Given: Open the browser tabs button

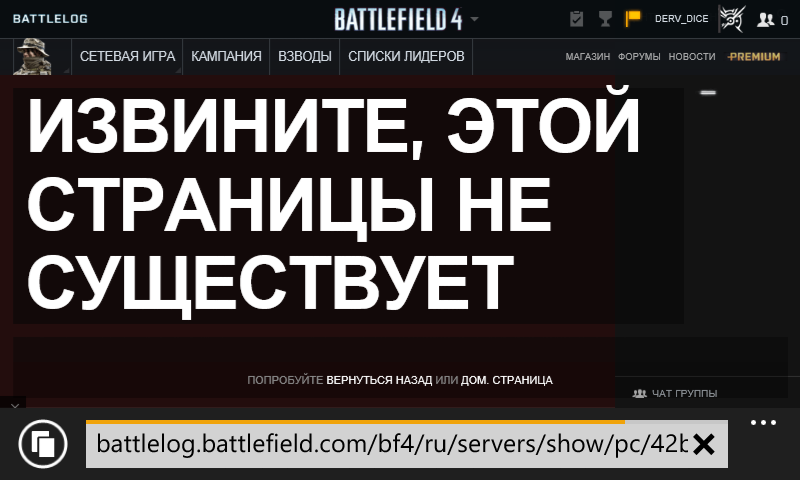Looking at the screenshot, I should click(43, 444).
